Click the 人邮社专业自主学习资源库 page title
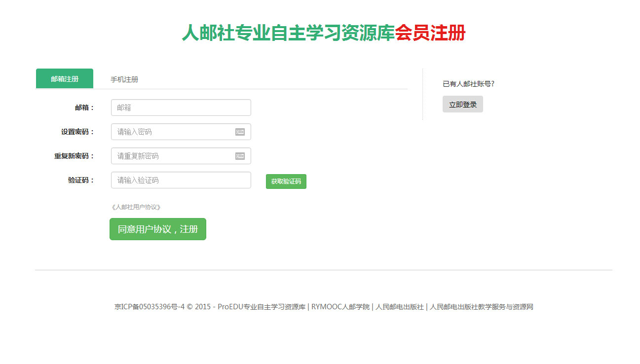This screenshot has height=364, width=640. click(x=288, y=33)
